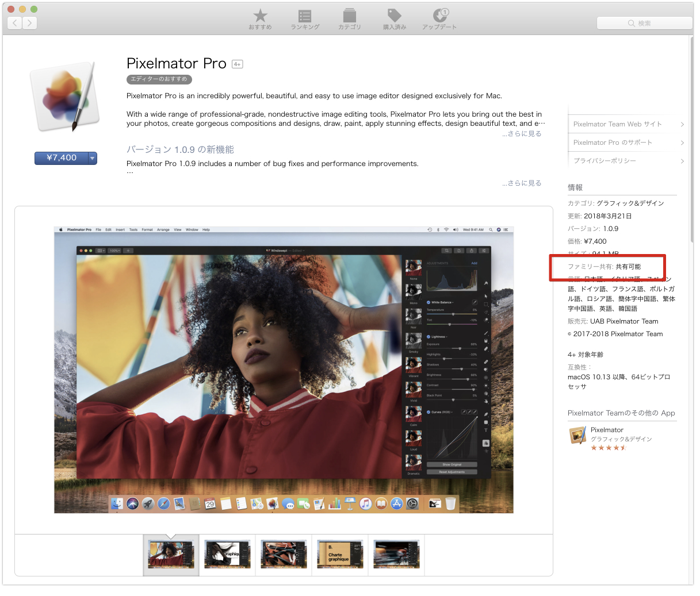700x596 pixels.
Task: Open the アップデート tab
Action: (439, 19)
